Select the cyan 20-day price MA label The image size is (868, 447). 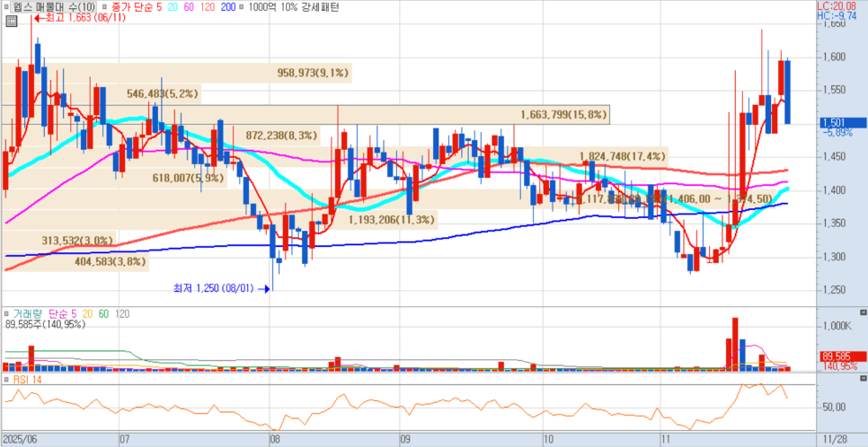click(173, 7)
